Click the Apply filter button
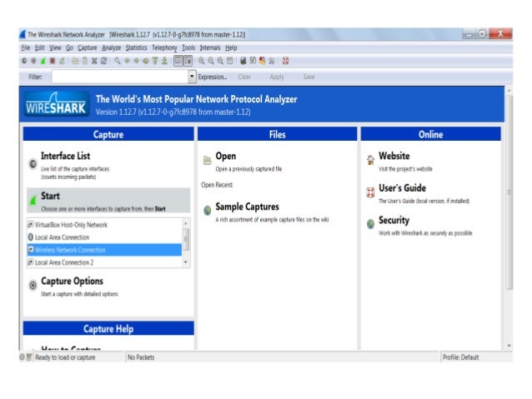 pos(277,77)
